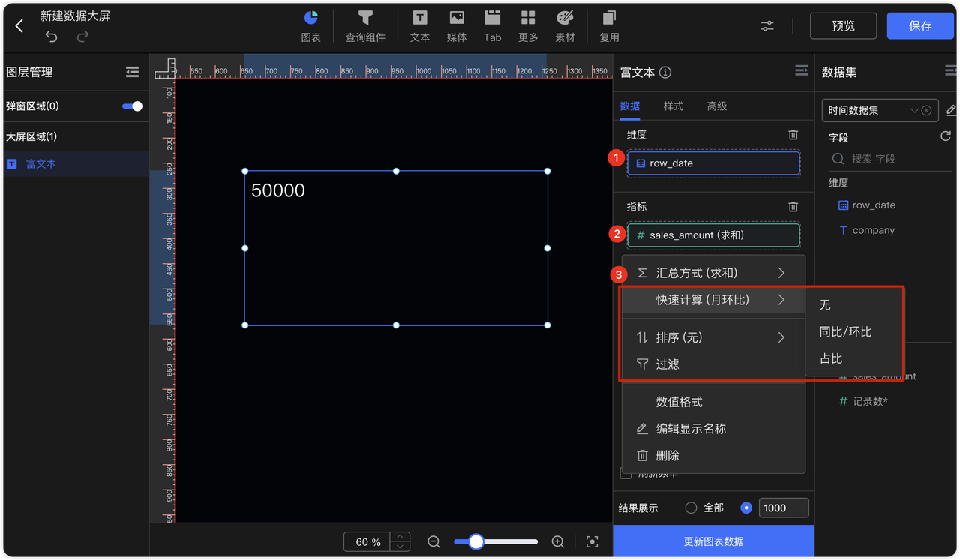This screenshot has height=560, width=960.
Task: Insert a 文本 text component
Action: pyautogui.click(x=420, y=26)
